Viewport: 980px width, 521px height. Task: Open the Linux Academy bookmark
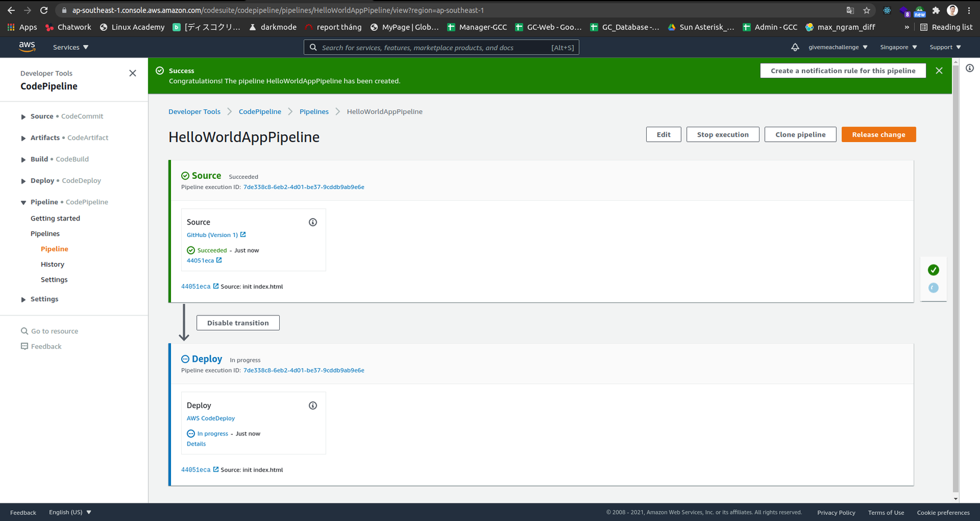pyautogui.click(x=132, y=27)
